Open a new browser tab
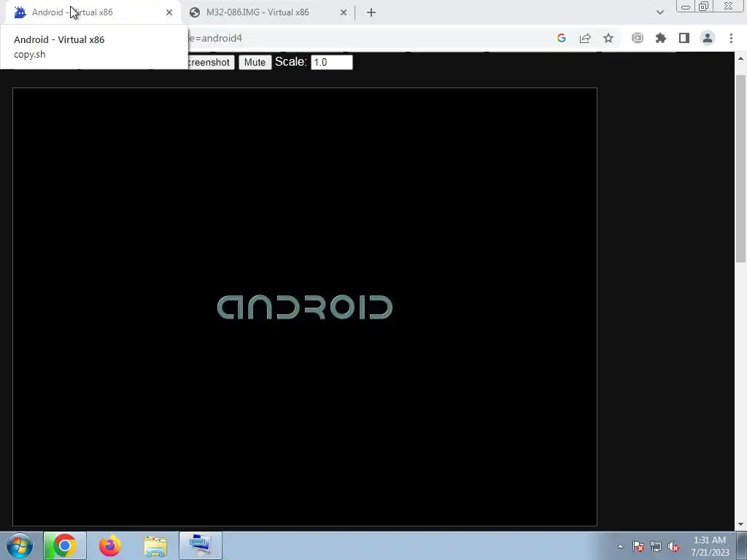The image size is (747, 560). (x=371, y=12)
